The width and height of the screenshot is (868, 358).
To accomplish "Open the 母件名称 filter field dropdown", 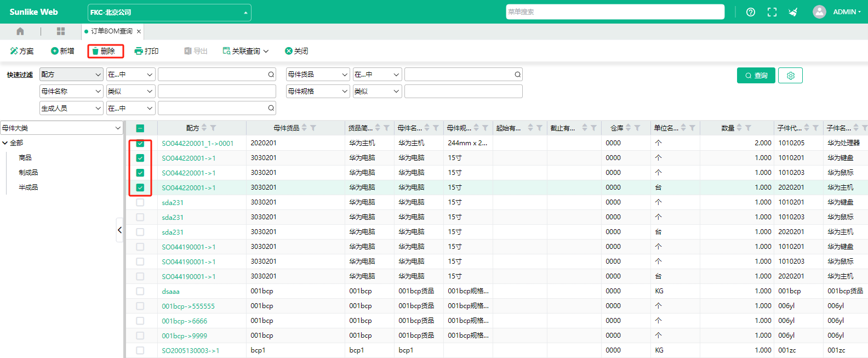I will point(71,92).
